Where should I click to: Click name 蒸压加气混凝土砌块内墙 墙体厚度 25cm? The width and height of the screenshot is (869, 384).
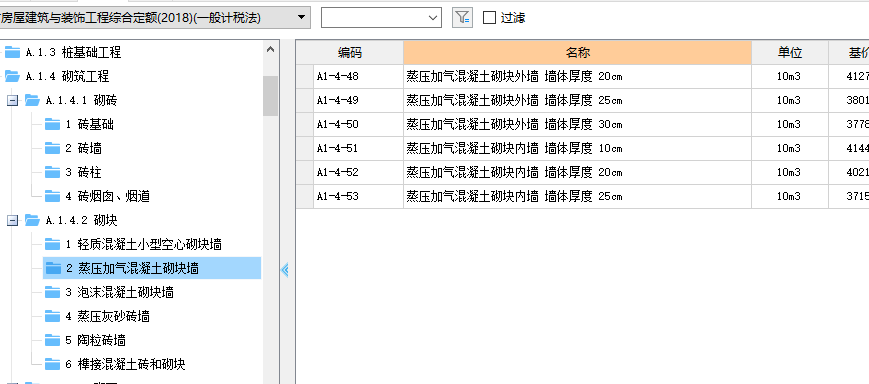coord(577,197)
